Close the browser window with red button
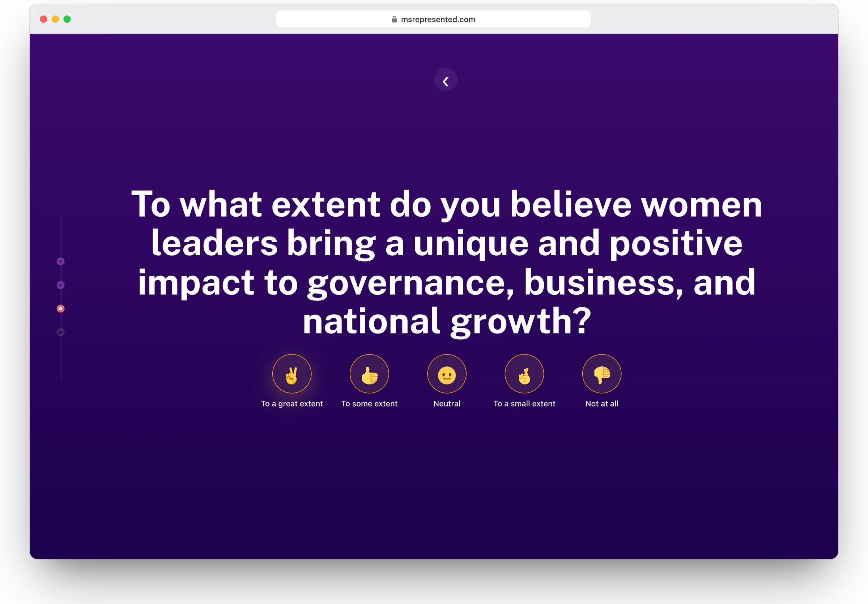 43,19
